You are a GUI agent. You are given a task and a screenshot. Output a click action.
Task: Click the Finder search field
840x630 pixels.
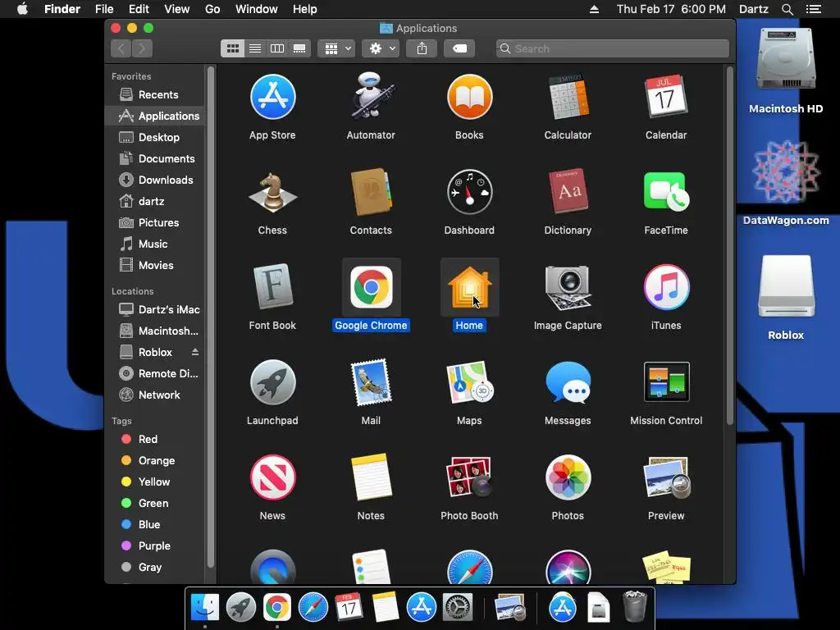[x=612, y=48]
